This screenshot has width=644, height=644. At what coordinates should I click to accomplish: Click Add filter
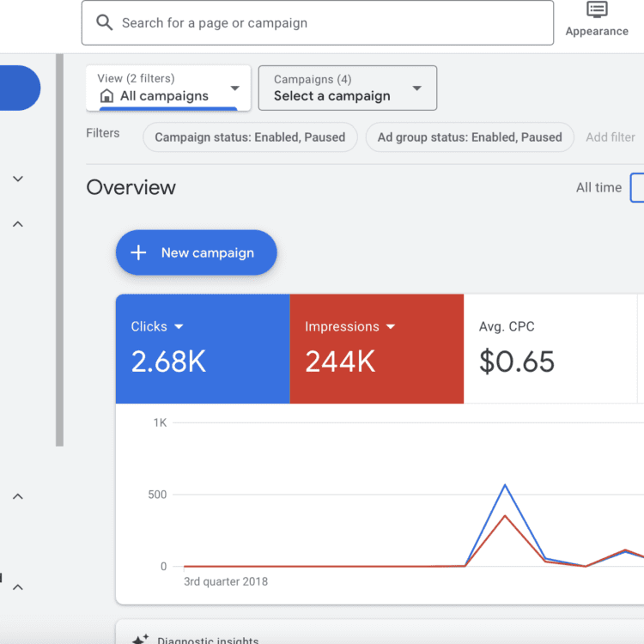click(x=611, y=137)
